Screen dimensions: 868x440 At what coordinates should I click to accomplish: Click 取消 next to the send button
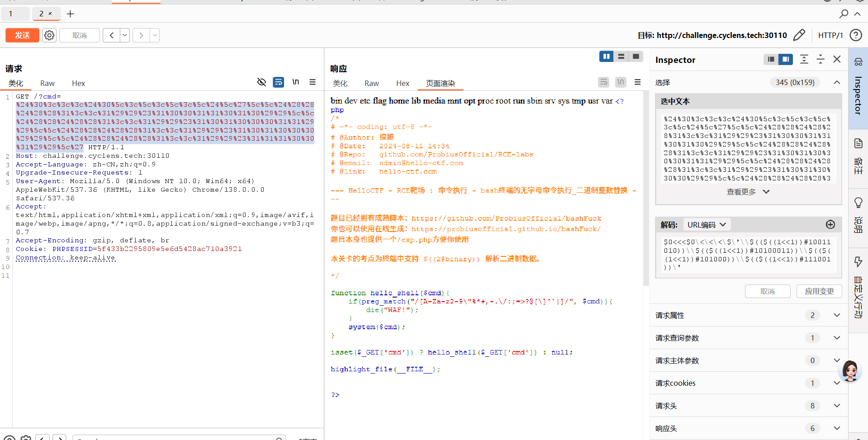pyautogui.click(x=80, y=35)
